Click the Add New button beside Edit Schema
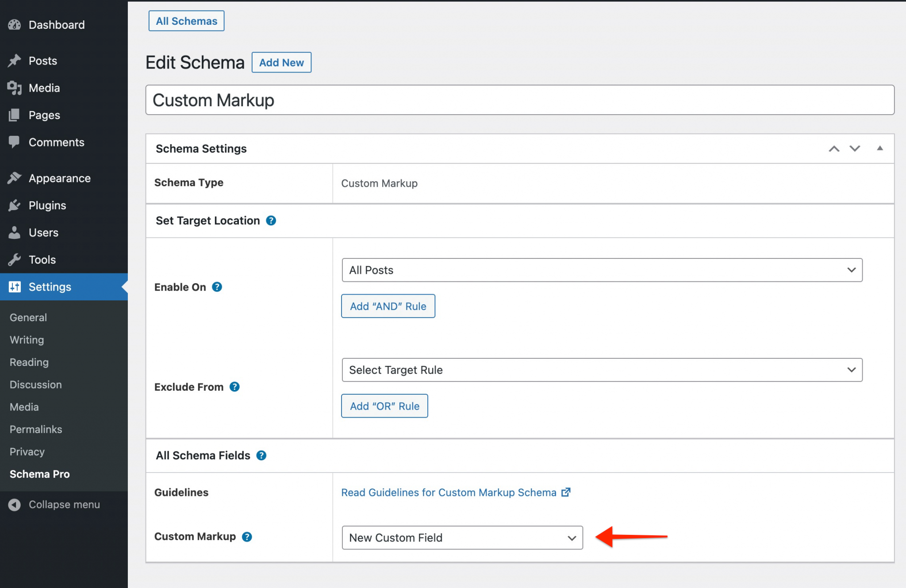 281,62
